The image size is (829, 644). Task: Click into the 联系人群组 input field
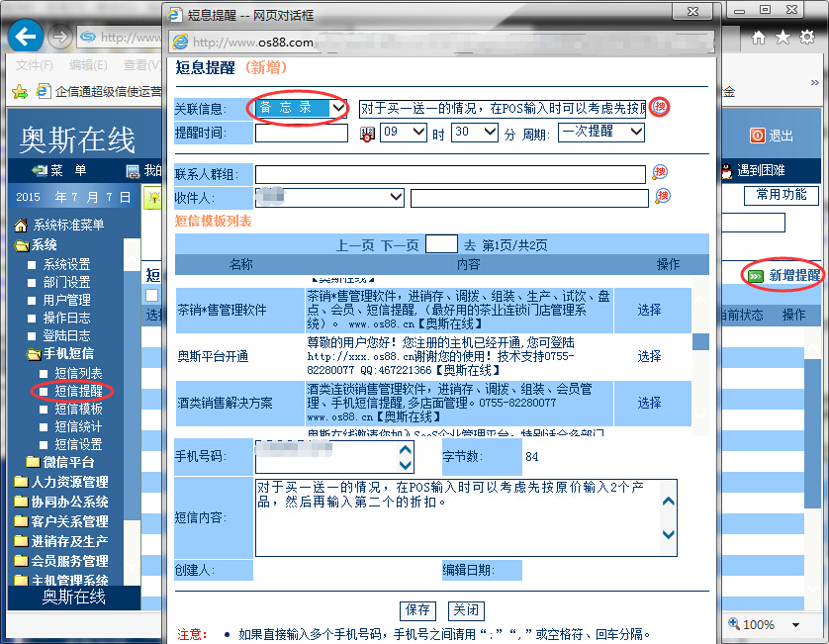click(450, 174)
